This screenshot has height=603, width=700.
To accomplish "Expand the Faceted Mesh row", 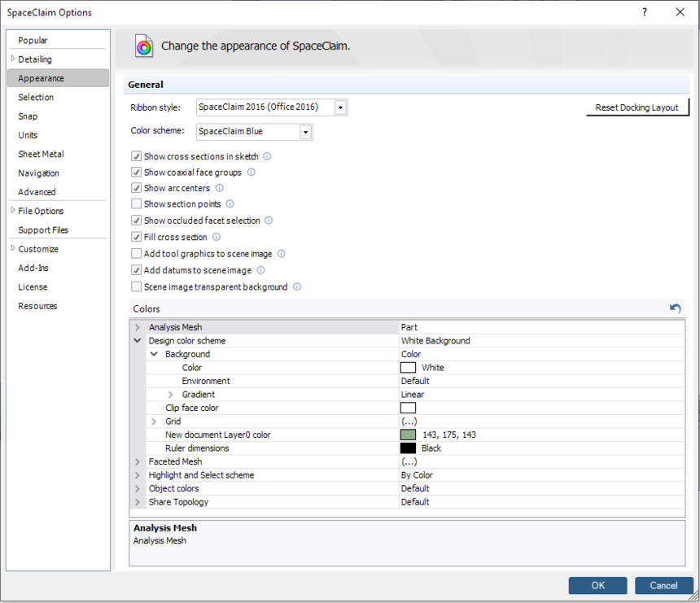I will (138, 461).
